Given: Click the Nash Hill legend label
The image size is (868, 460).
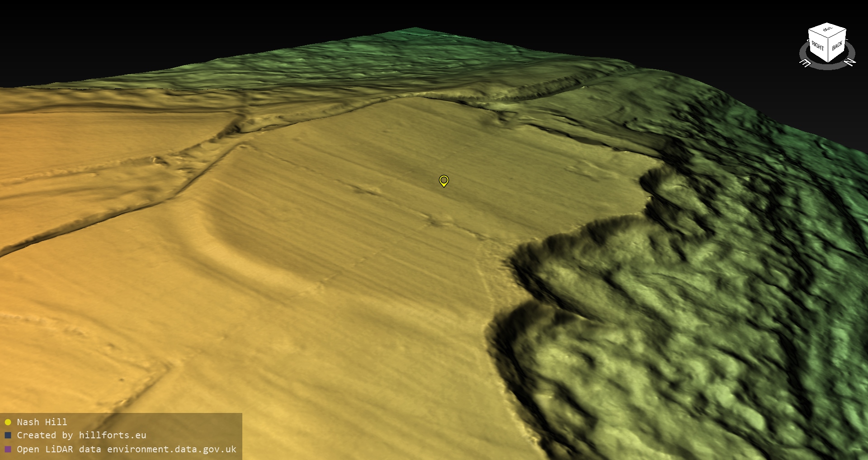Looking at the screenshot, I should click(x=42, y=422).
